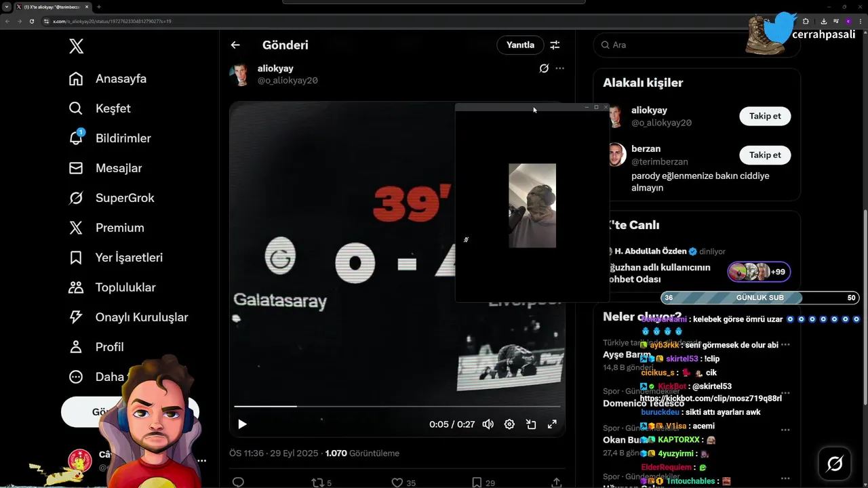The width and height of the screenshot is (868, 488).
Task: Bookmark the post
Action: (x=477, y=483)
